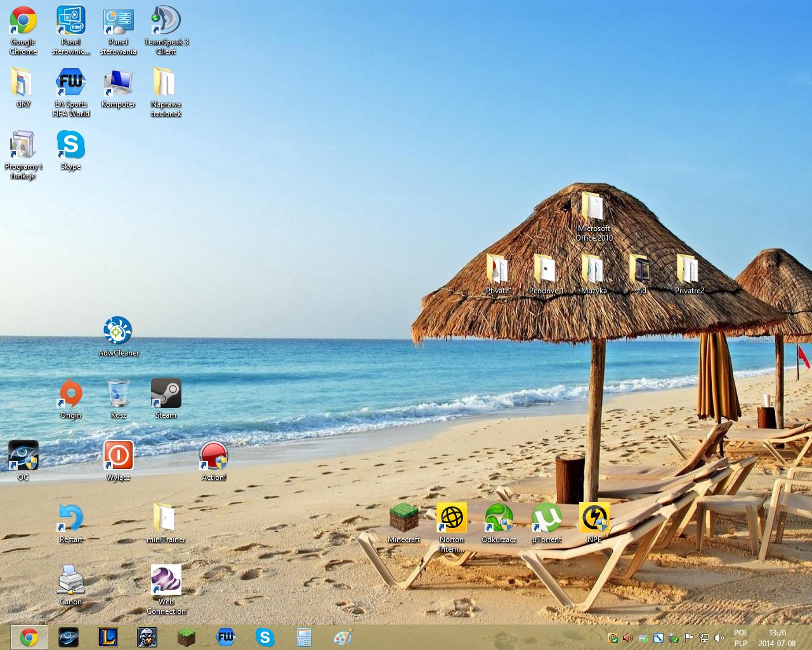This screenshot has height=650, width=812.
Task: Click the blue key tray icon
Action: coord(658,638)
